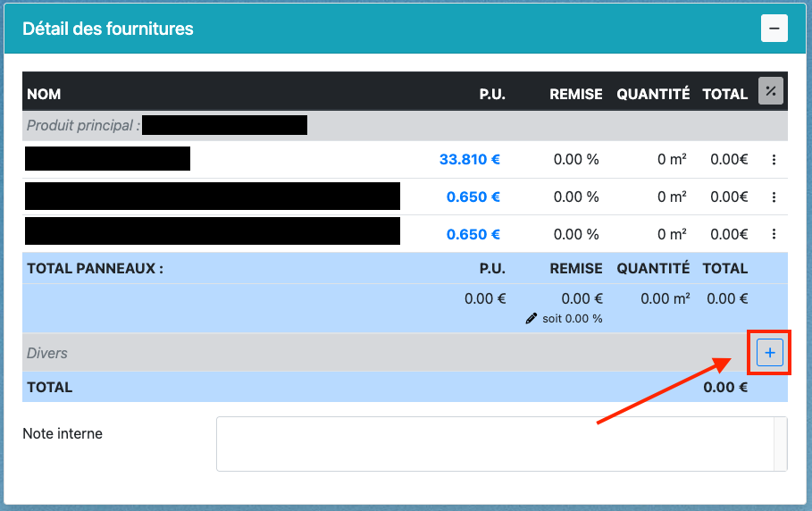Click the 33.810 € unit price link
Viewport: 812px width, 511px height.
coord(469,160)
